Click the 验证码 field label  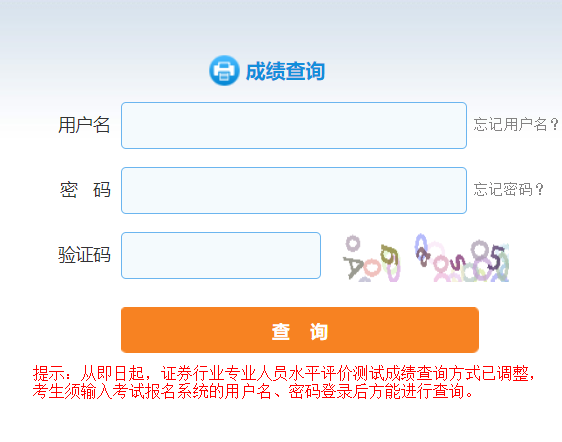tap(84, 255)
